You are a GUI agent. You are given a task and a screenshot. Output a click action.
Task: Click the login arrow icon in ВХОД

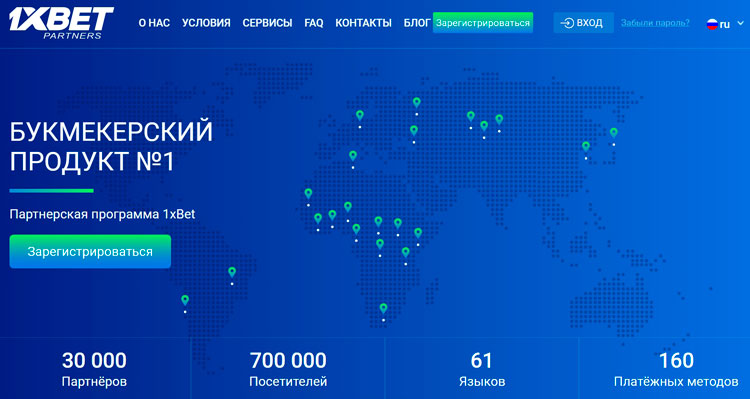[567, 23]
